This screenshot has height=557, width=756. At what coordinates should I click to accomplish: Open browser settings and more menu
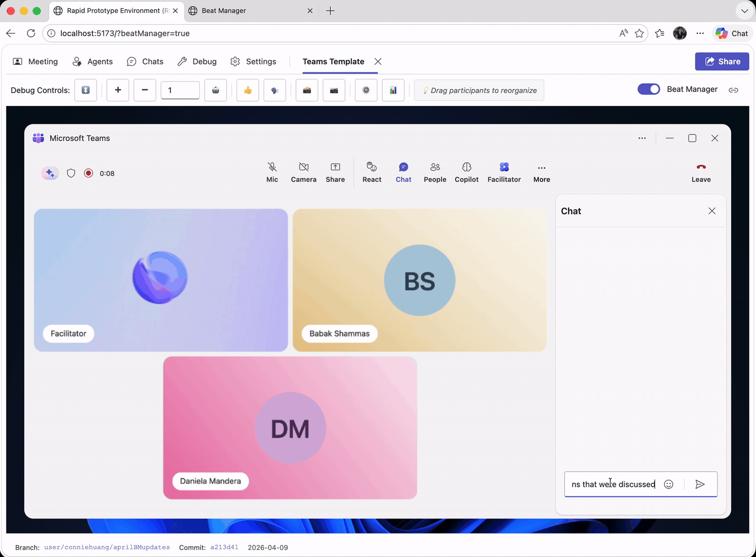coord(700,33)
